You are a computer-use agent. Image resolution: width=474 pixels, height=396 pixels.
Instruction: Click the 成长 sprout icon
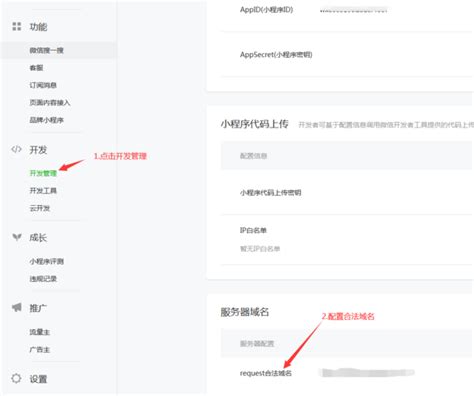pos(17,237)
